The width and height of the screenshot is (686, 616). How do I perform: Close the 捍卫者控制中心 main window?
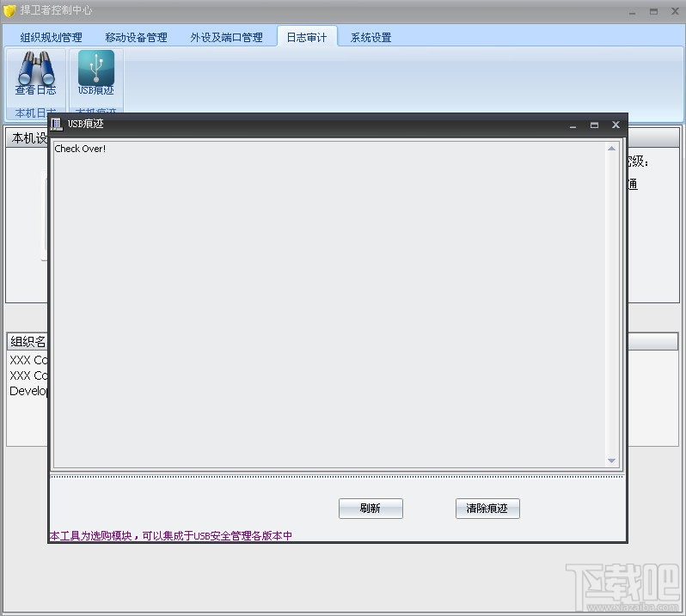tap(675, 11)
